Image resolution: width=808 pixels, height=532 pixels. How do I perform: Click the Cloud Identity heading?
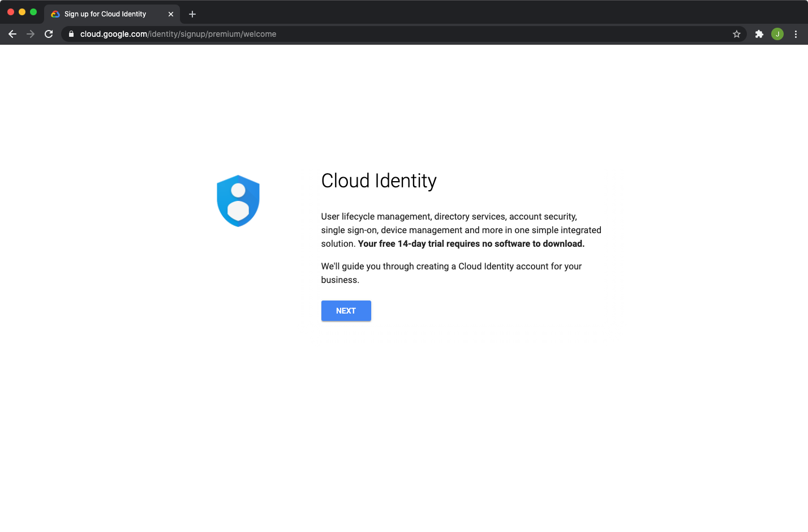379,181
